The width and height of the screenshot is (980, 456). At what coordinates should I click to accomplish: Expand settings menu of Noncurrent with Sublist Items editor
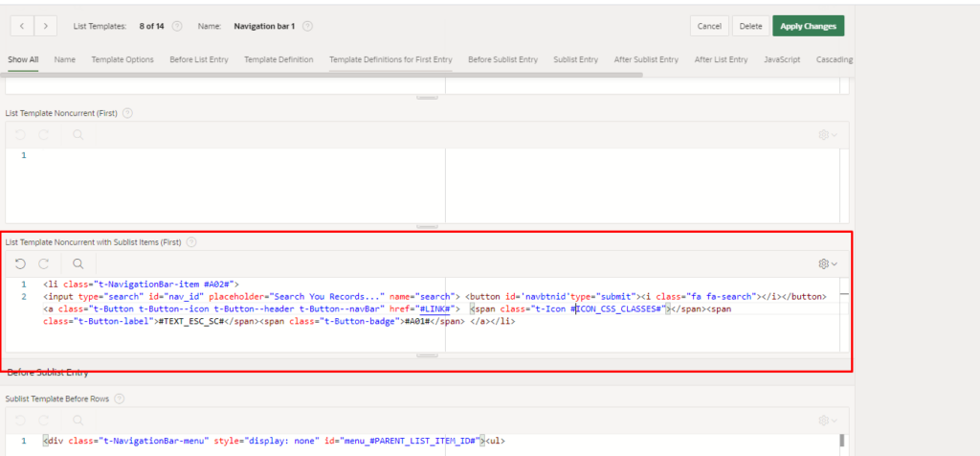[827, 263]
